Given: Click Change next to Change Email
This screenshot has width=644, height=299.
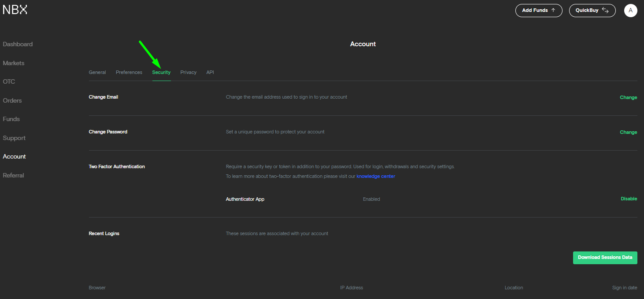Looking at the screenshot, I should [x=628, y=97].
